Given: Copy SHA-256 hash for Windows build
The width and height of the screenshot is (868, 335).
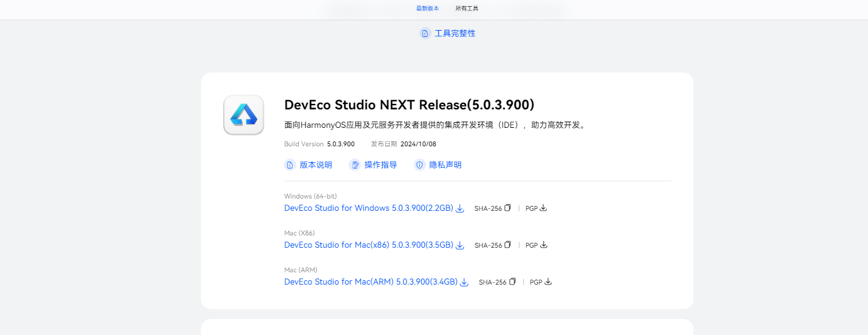Looking at the screenshot, I should 508,208.
